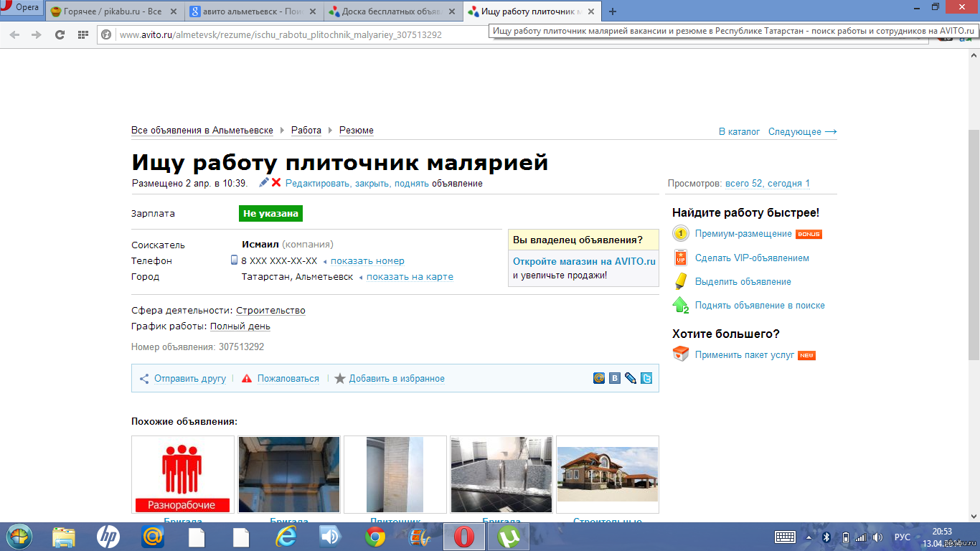Screen dimensions: 980x551
Task: Open Google Chrome from the taskbar
Action: click(x=375, y=537)
